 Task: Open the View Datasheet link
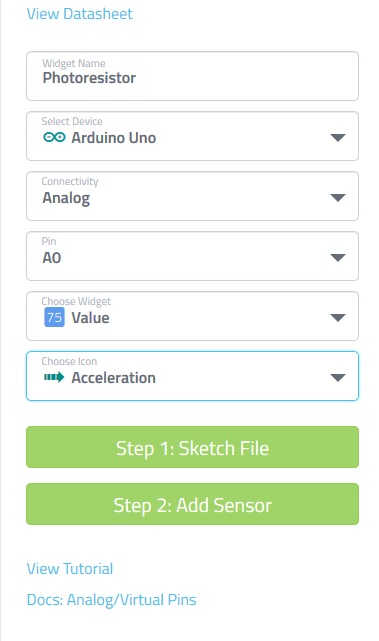(80, 14)
